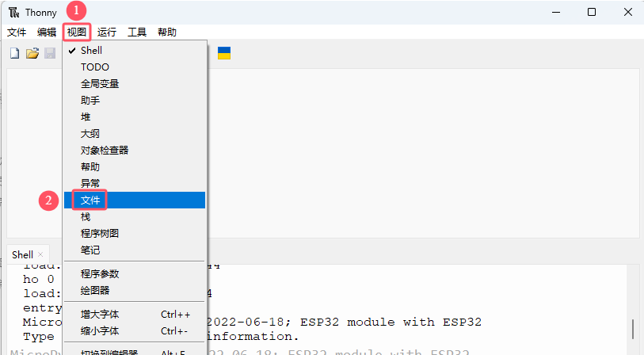Image resolution: width=644 pixels, height=355 pixels.
Task: Click the 视图 menu title
Action: pos(77,32)
